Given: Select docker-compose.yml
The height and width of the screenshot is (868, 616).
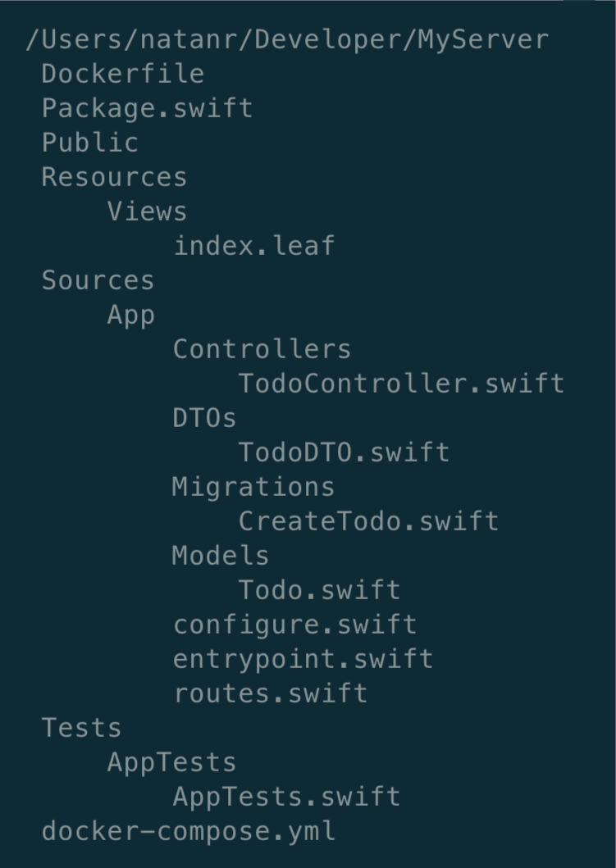Looking at the screenshot, I should (189, 831).
